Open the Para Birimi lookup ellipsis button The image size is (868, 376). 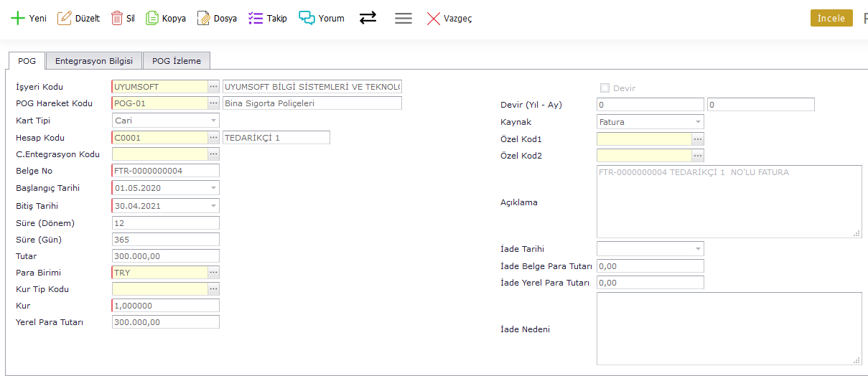coord(213,273)
